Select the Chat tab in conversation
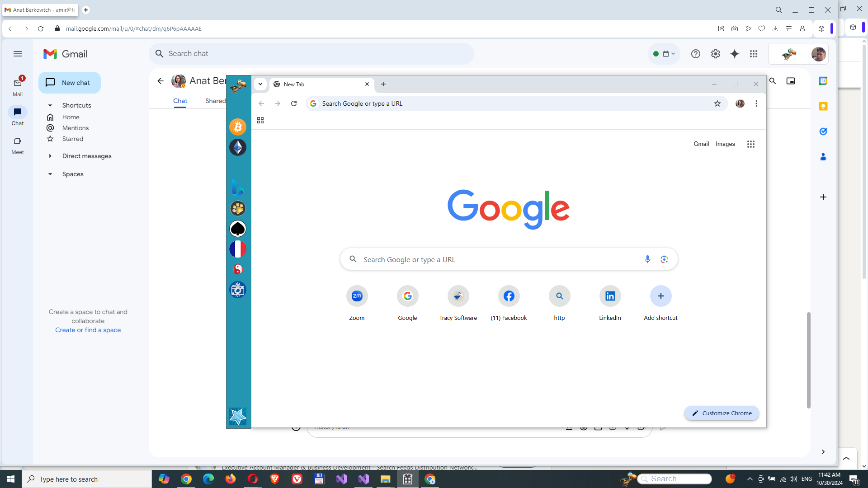868x488 pixels. [x=180, y=100]
